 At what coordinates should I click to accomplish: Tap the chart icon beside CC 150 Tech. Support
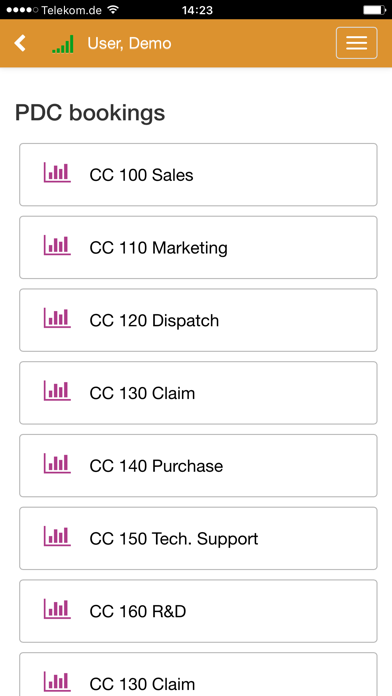[57, 536]
